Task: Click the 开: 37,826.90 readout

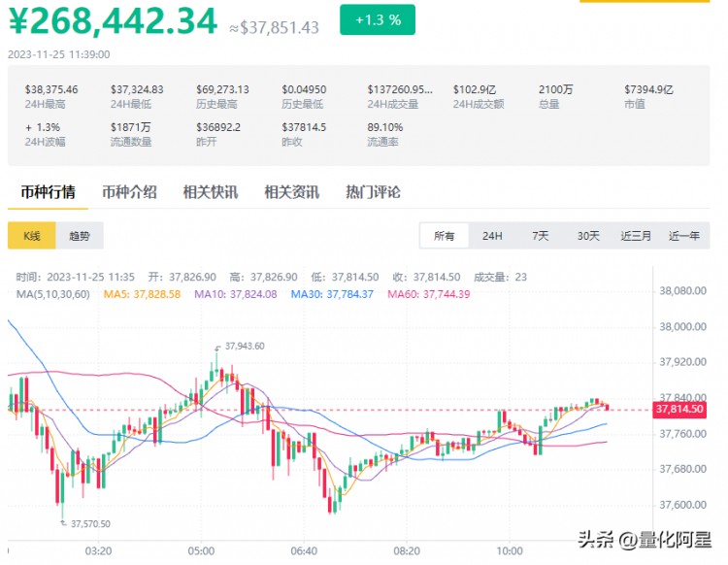Action: pos(182,278)
